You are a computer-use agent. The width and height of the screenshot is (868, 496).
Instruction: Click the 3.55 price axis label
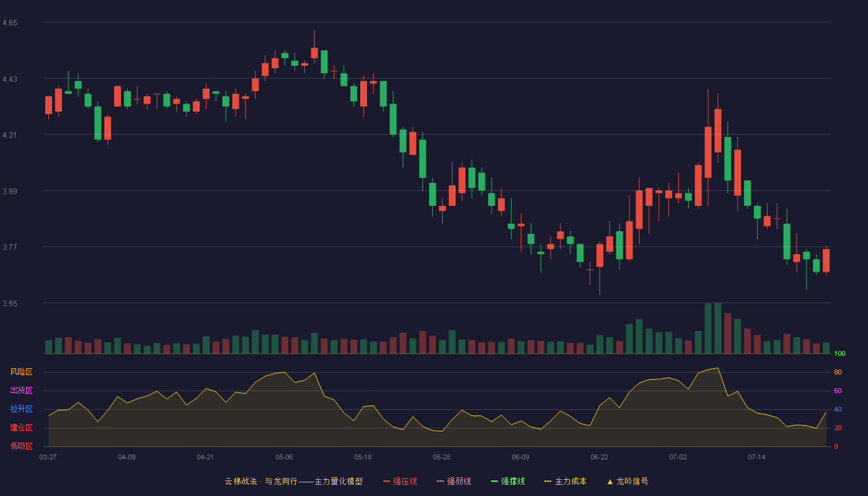10,304
